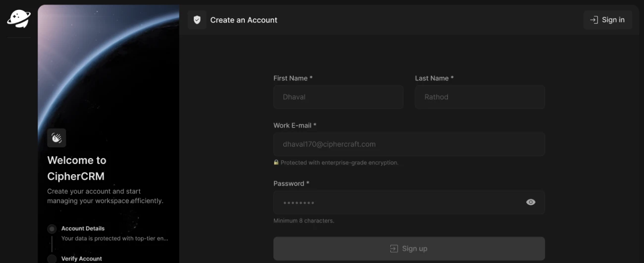Click the 'Password *' label
This screenshot has height=263, width=644.
click(291, 184)
